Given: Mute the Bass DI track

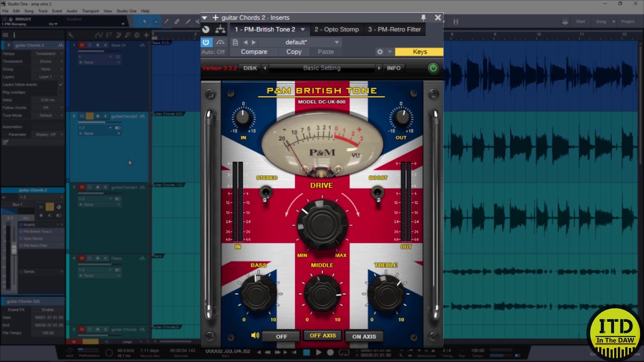Looking at the screenshot, I should point(82,45).
